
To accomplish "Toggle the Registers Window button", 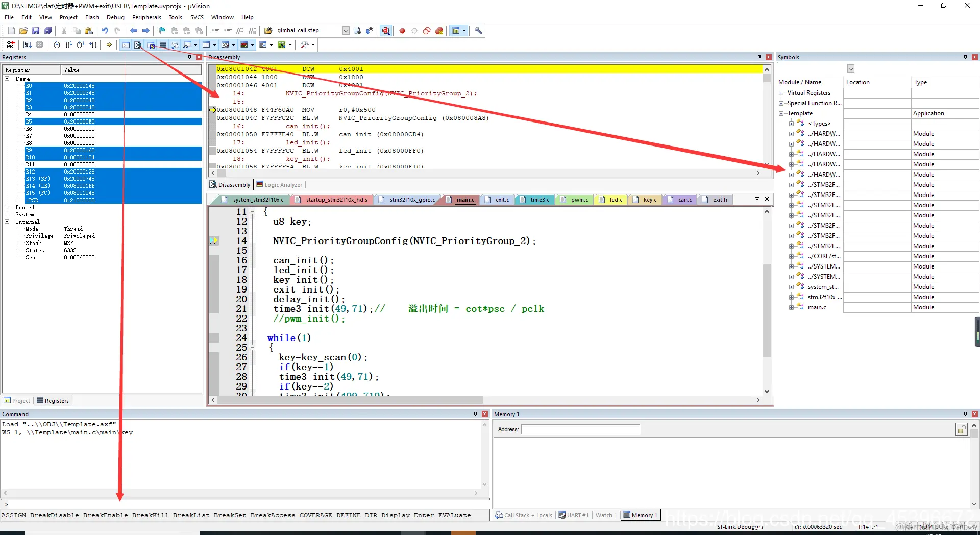I will (x=163, y=45).
